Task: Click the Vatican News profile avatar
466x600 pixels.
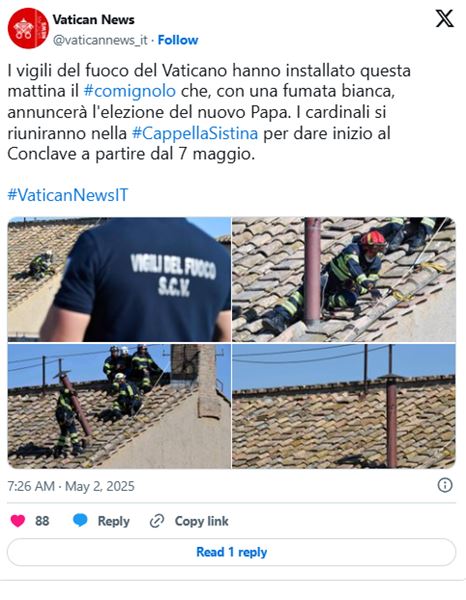Action: point(28,28)
